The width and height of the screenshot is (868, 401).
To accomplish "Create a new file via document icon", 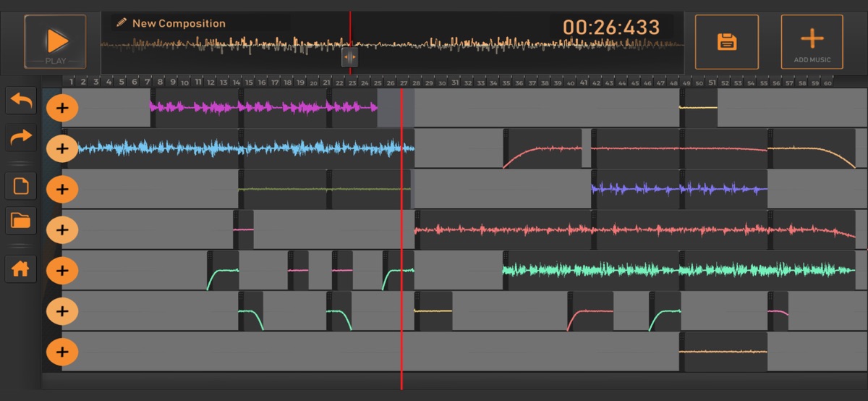I will point(21,186).
